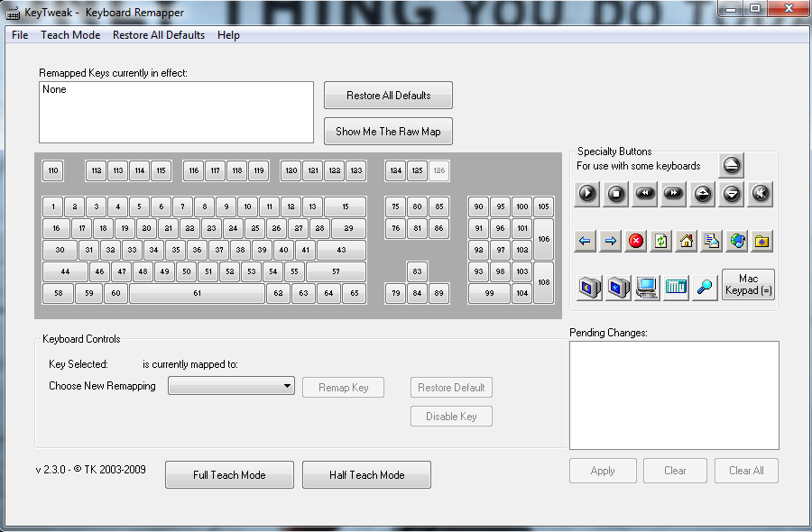
Task: Select numpad key 105
Action: (x=544, y=207)
